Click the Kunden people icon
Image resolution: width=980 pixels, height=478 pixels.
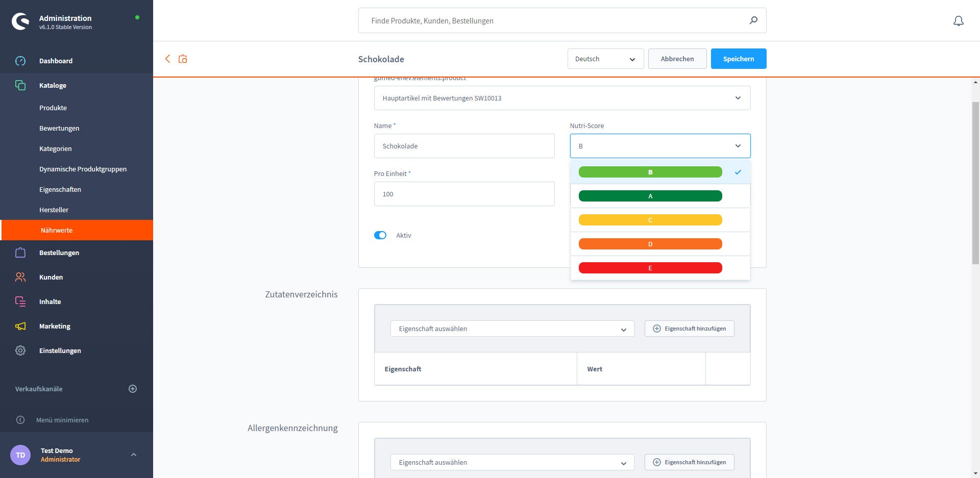point(20,277)
